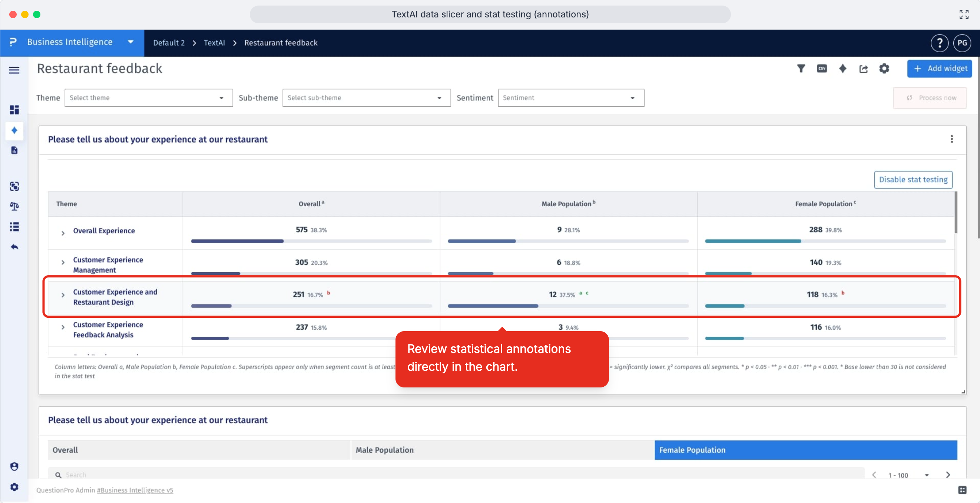The image size is (980, 503).
Task: Switch to the Overall tab
Action: [199, 450]
